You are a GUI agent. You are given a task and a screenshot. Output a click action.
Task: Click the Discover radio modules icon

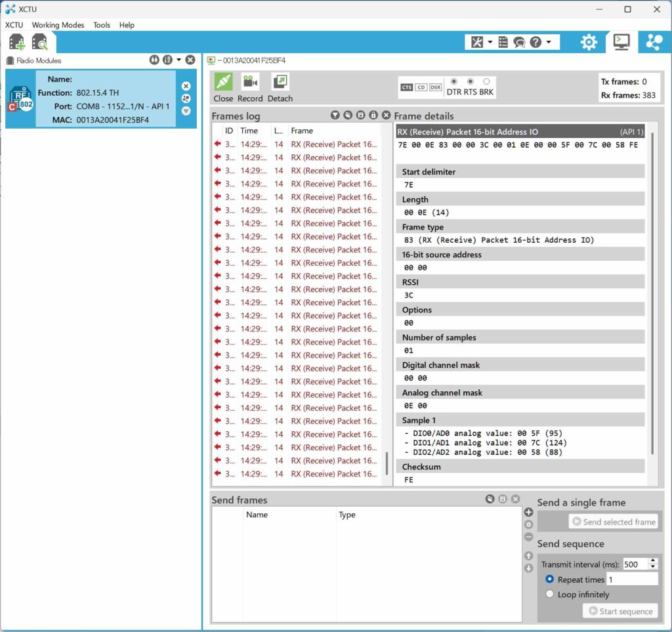39,42
